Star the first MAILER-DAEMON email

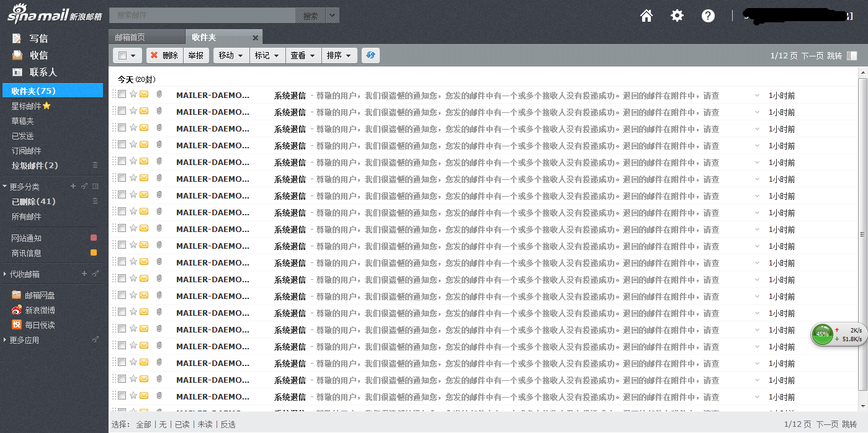133,94
